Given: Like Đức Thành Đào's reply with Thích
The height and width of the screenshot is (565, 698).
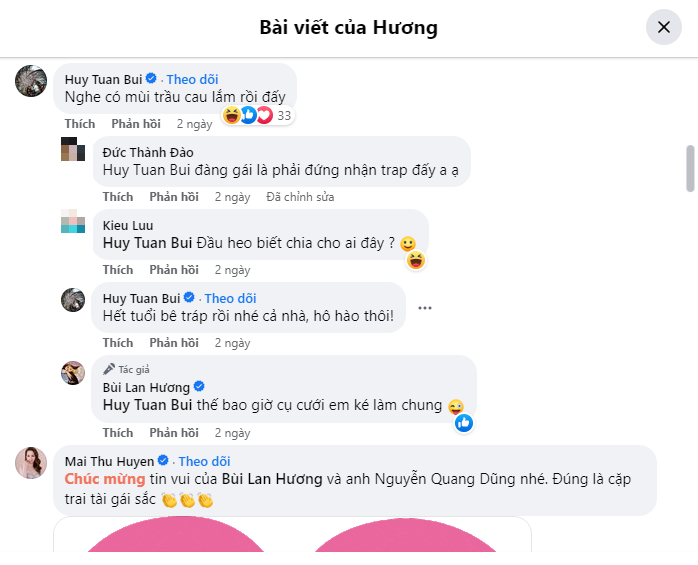Looking at the screenshot, I should click(x=118, y=197).
